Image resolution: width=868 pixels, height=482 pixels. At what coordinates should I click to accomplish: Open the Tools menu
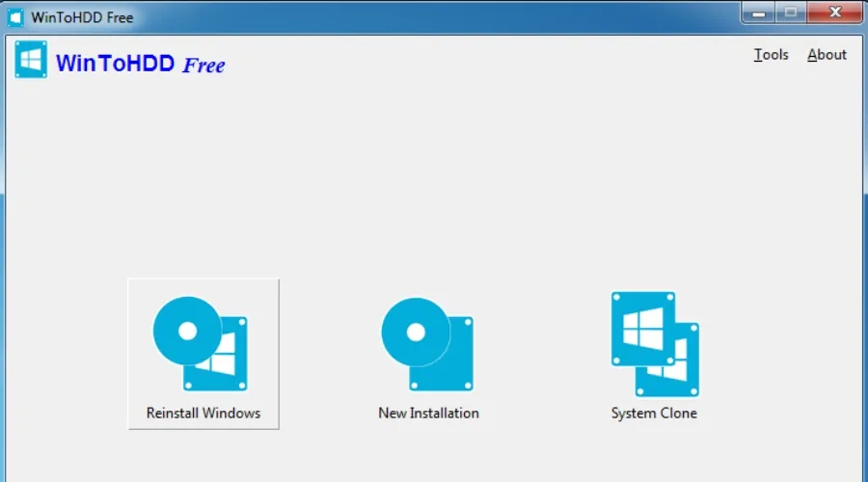(771, 55)
